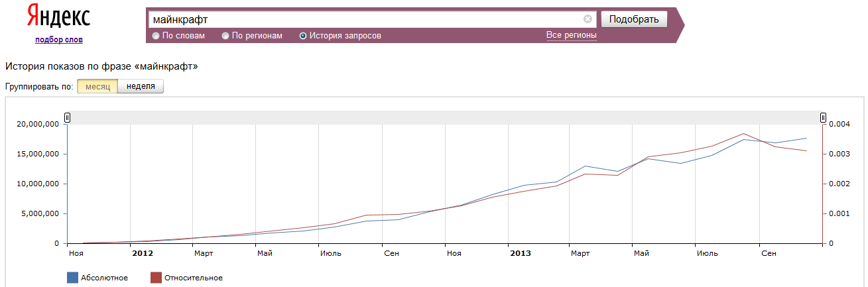This screenshot has height=287, width=868.
Task: Group the chart by месяц
Action: [x=97, y=86]
